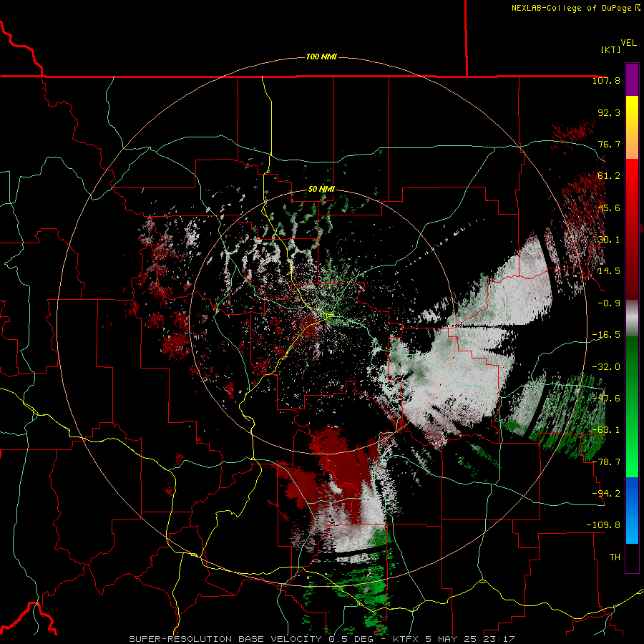Click the 76.7 velocity scale value
The height and width of the screenshot is (644, 644).
click(x=609, y=144)
